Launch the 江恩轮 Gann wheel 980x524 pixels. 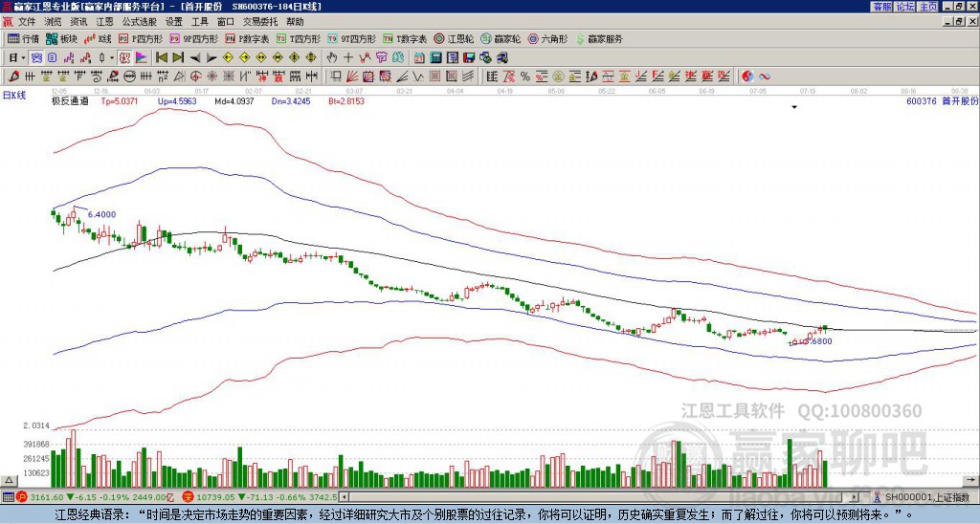pos(455,38)
